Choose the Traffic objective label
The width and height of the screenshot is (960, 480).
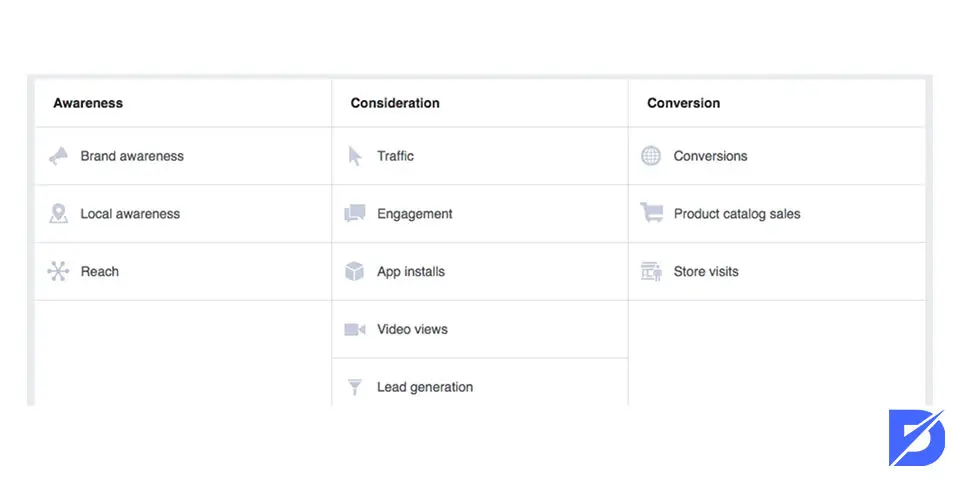(x=396, y=156)
